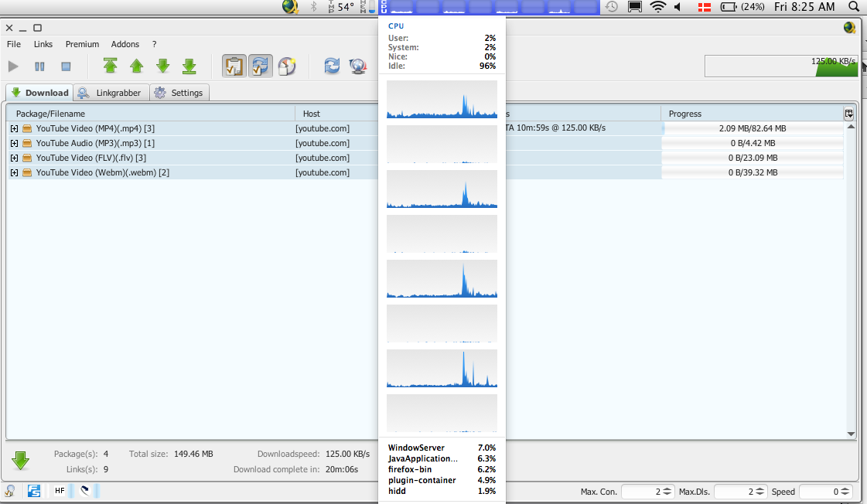Open the Premium menu
The image size is (867, 504).
coord(83,44)
